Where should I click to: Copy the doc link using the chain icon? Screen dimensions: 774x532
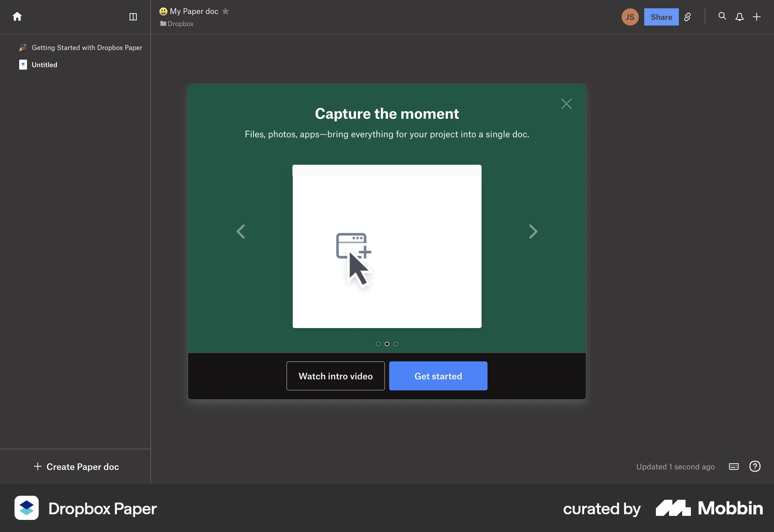click(x=688, y=17)
